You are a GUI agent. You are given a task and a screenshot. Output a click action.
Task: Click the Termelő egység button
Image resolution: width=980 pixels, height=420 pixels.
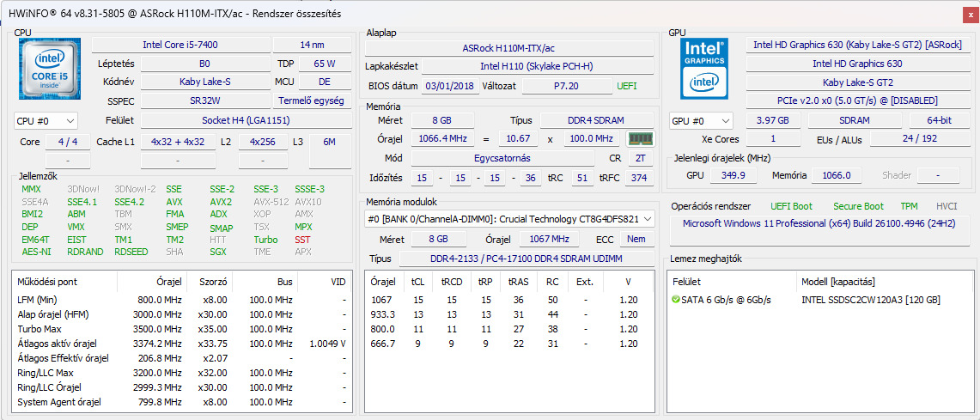[311, 101]
